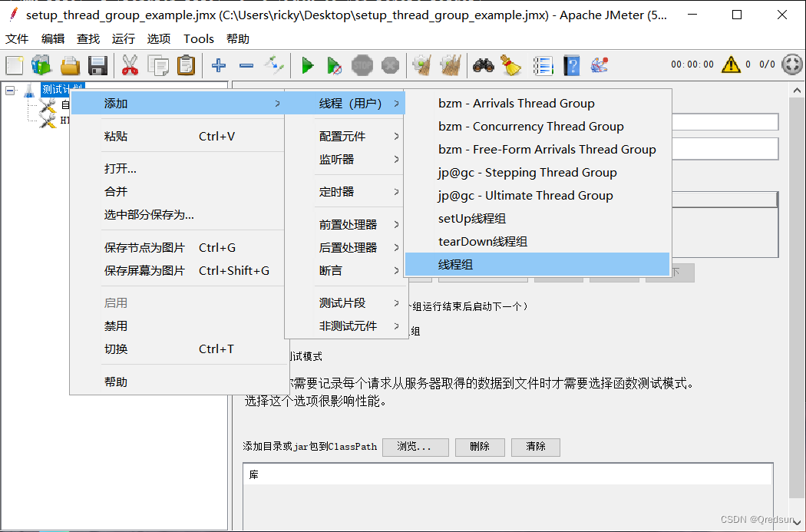Click the Search binoculars icon
Screen dimensions: 806x532
pos(484,65)
